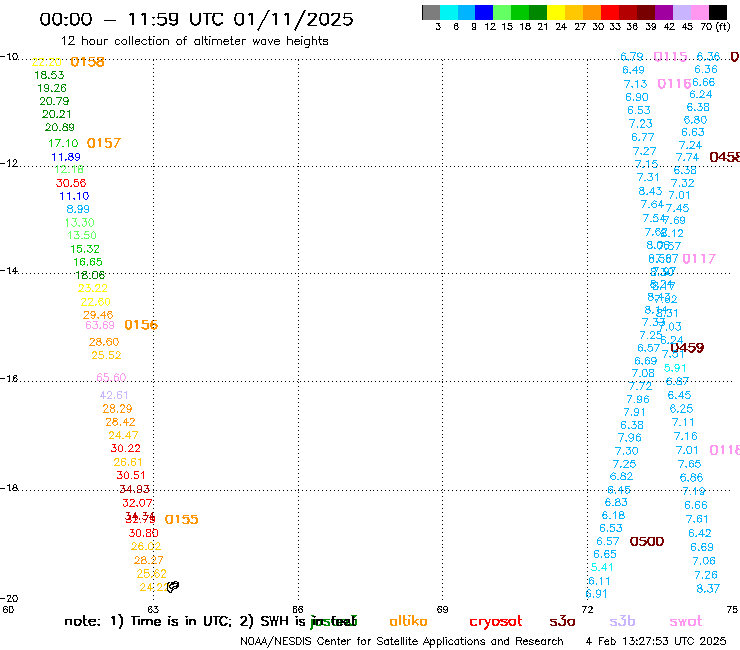This screenshot has width=740, height=650.
Task: Click wave height value 7.74
Action: point(687,157)
